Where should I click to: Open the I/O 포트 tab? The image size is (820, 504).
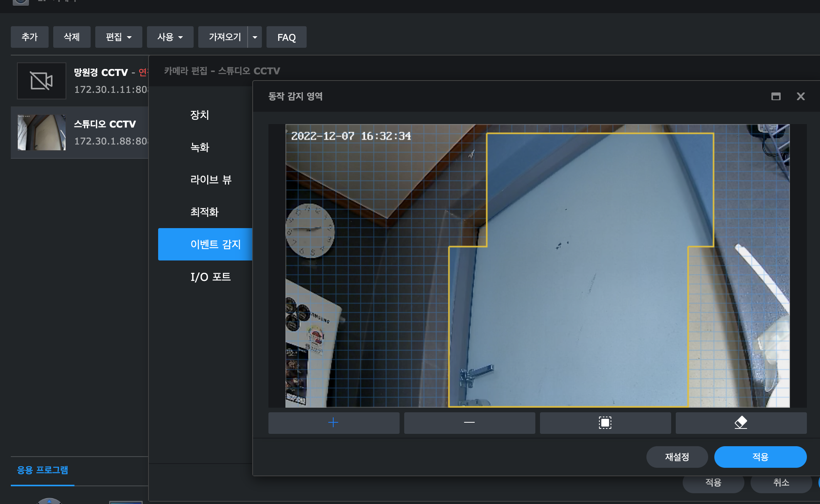click(x=211, y=277)
